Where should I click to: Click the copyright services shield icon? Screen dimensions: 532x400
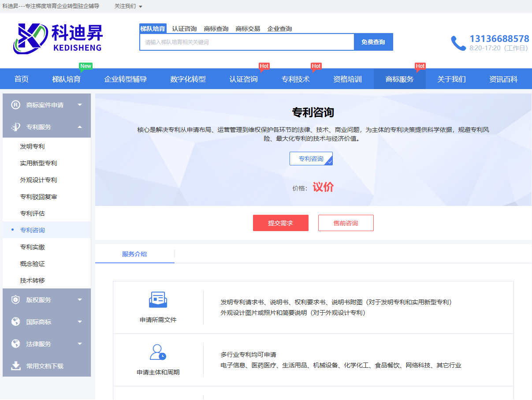point(16,300)
